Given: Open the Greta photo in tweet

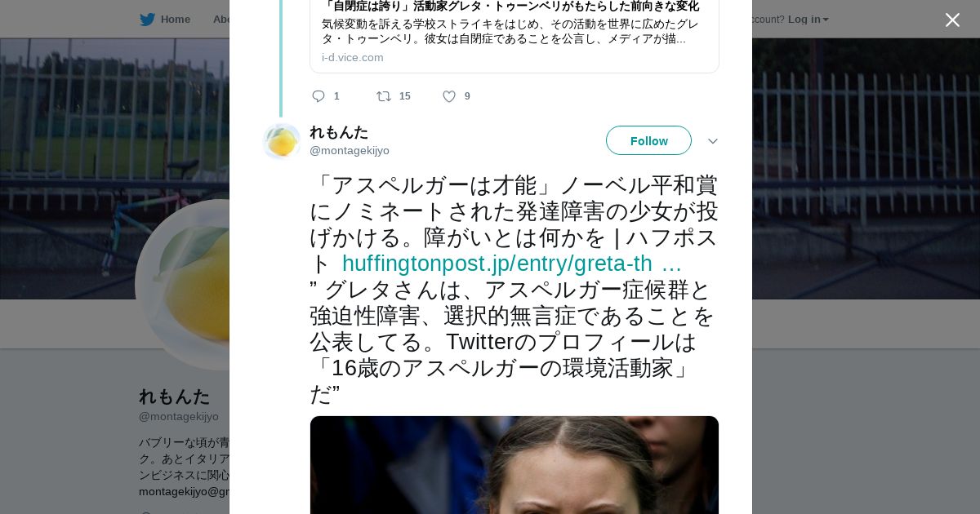Looking at the screenshot, I should tap(514, 465).
